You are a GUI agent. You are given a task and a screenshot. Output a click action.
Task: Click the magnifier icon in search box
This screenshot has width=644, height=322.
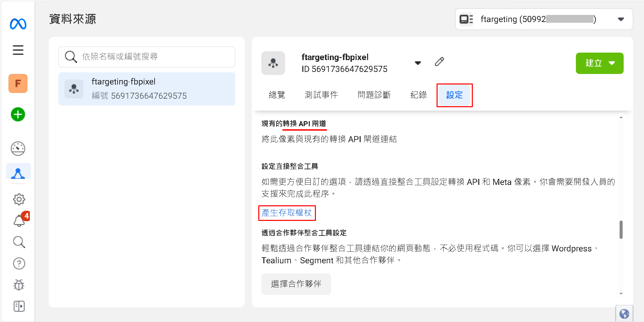71,57
